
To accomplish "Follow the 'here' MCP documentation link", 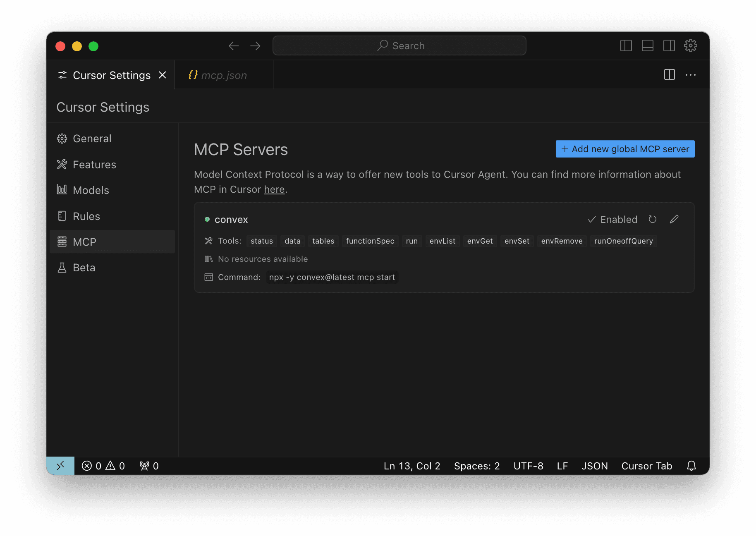I will click(x=274, y=189).
